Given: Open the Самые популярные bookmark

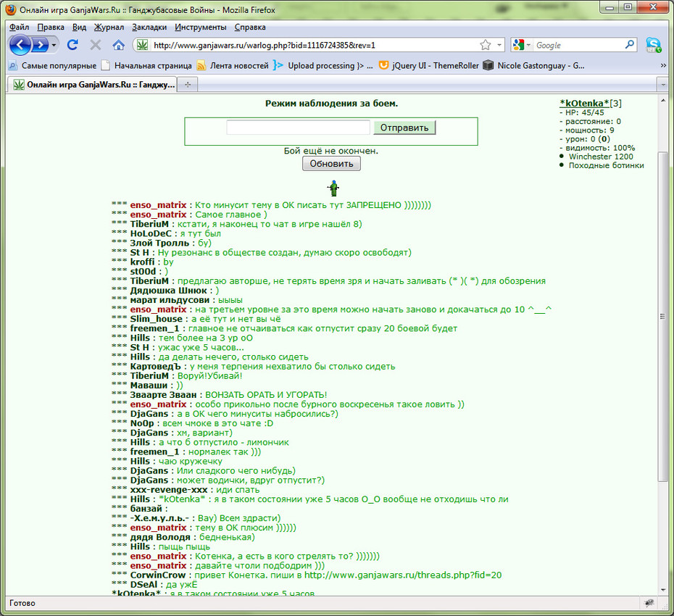Looking at the screenshot, I should pos(53,65).
